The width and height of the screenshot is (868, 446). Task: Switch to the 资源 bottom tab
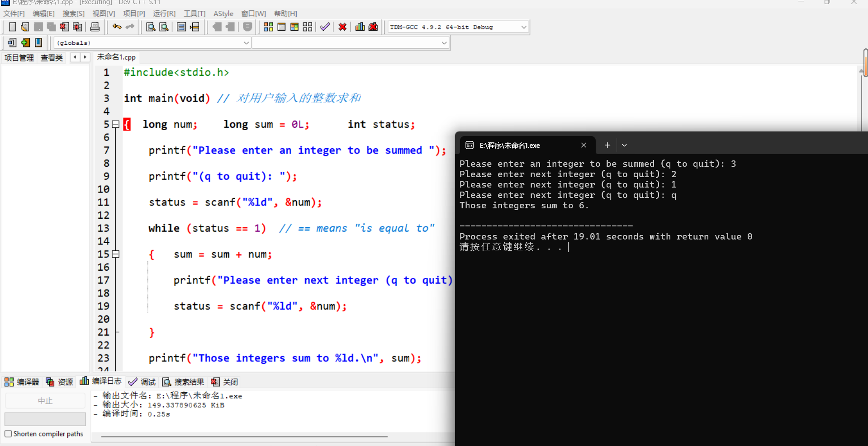59,382
